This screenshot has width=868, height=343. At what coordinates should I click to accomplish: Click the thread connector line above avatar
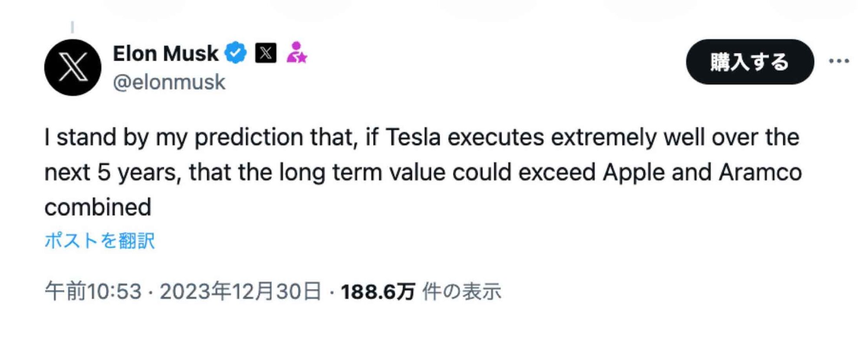click(72, 27)
